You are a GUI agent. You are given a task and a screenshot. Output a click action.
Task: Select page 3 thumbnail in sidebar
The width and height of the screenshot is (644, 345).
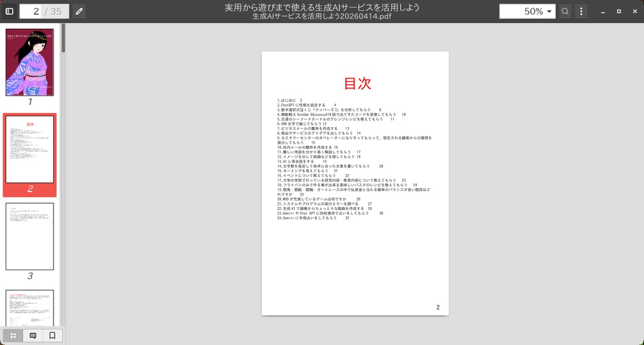[x=30, y=236]
